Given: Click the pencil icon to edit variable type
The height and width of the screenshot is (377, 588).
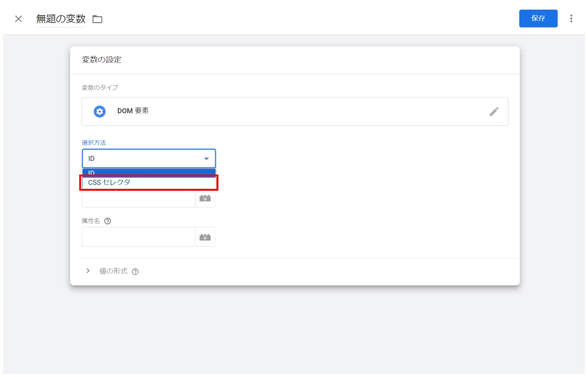Looking at the screenshot, I should coord(494,112).
